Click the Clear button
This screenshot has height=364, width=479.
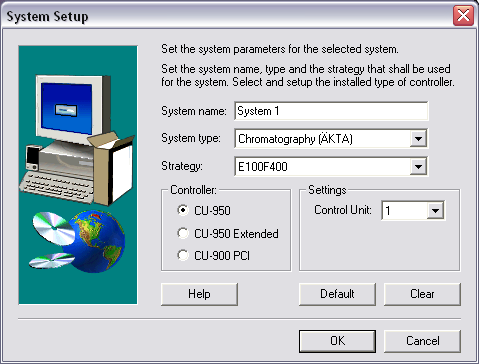coord(422,294)
